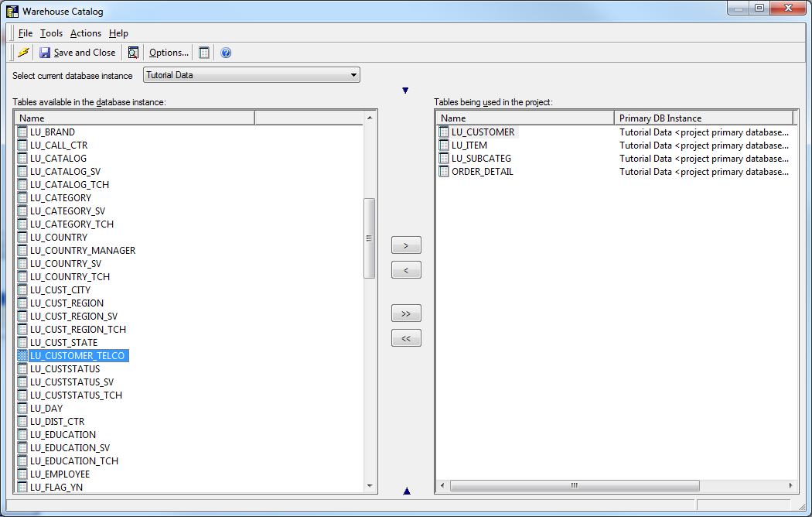Screen dimensions: 812x517
Task: Open the Tools menu
Action: (52, 33)
